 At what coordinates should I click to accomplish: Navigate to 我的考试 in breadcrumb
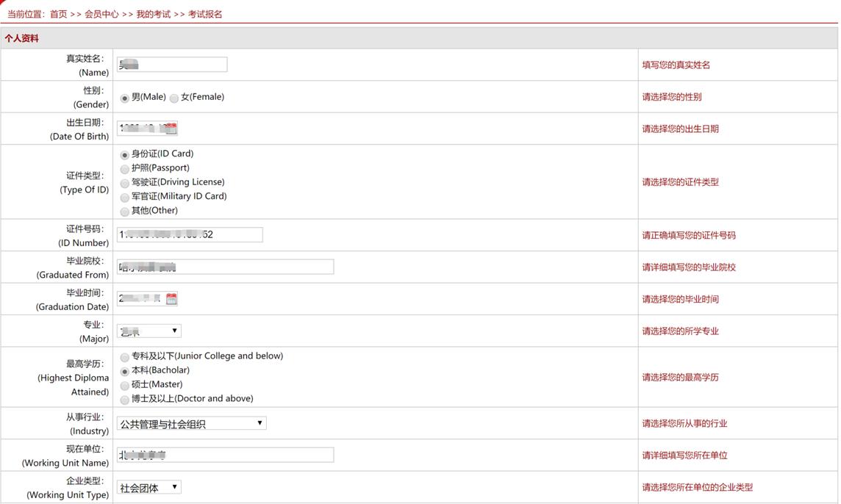(x=153, y=14)
